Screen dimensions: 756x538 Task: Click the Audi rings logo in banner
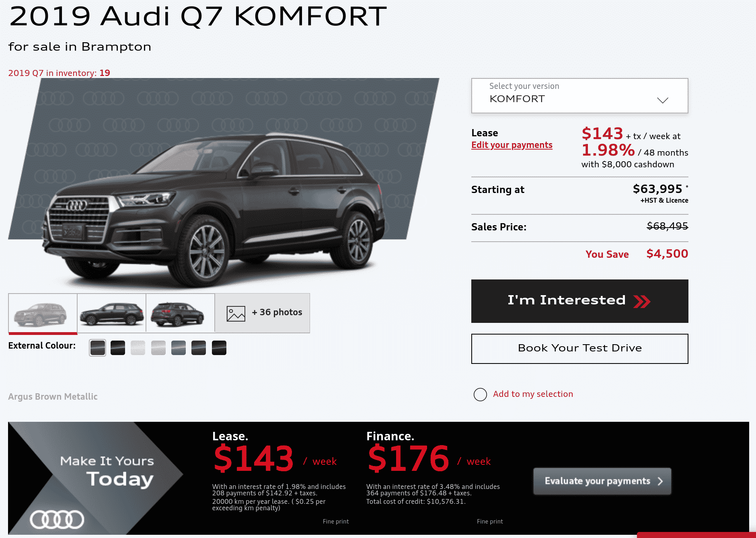57,520
